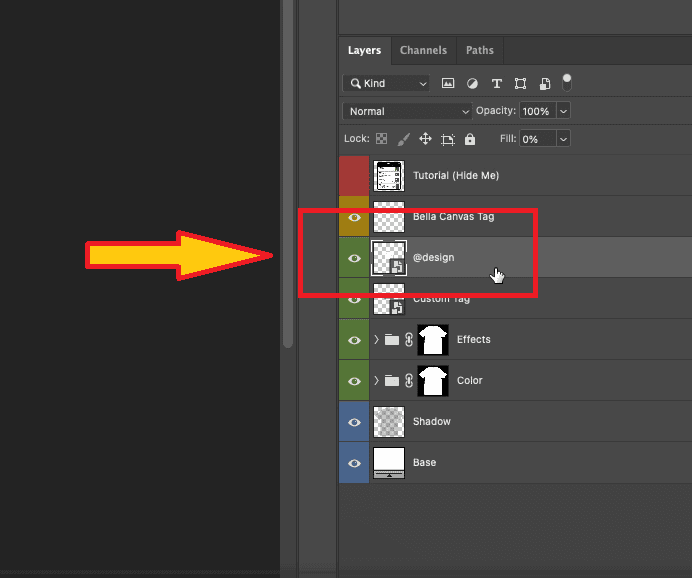Hide the Shadow layer
Image resolution: width=692 pixels, height=579 pixels.
tap(354, 422)
